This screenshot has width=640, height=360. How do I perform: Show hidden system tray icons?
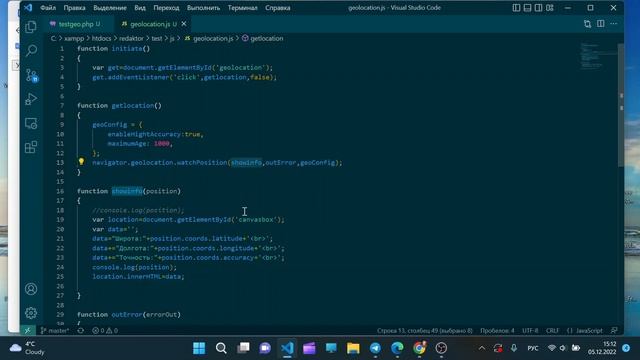point(482,348)
